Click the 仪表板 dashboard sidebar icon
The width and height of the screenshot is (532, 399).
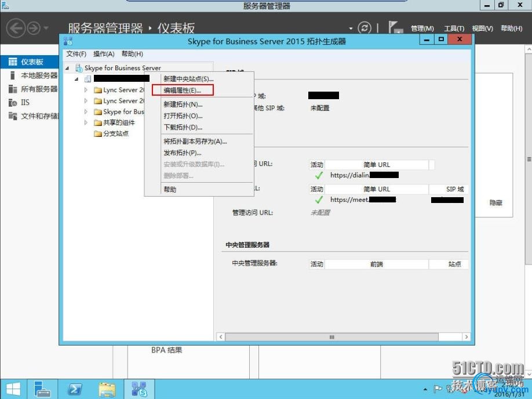click(13, 62)
